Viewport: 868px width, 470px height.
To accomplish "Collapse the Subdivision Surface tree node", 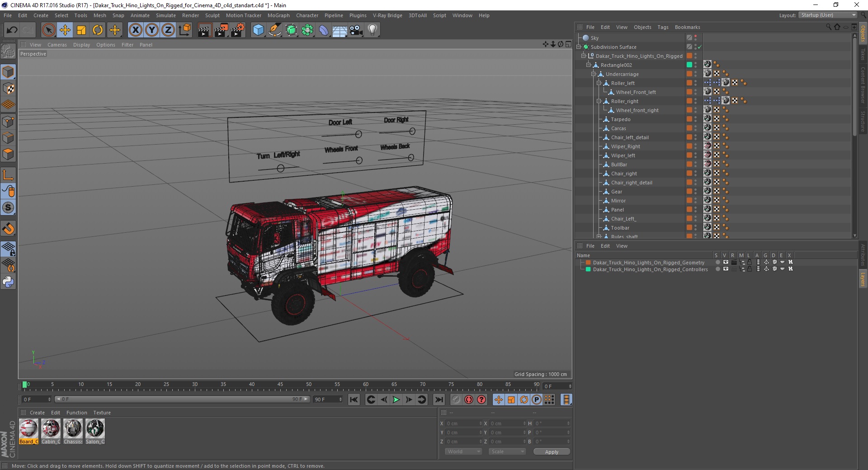I will pos(578,47).
